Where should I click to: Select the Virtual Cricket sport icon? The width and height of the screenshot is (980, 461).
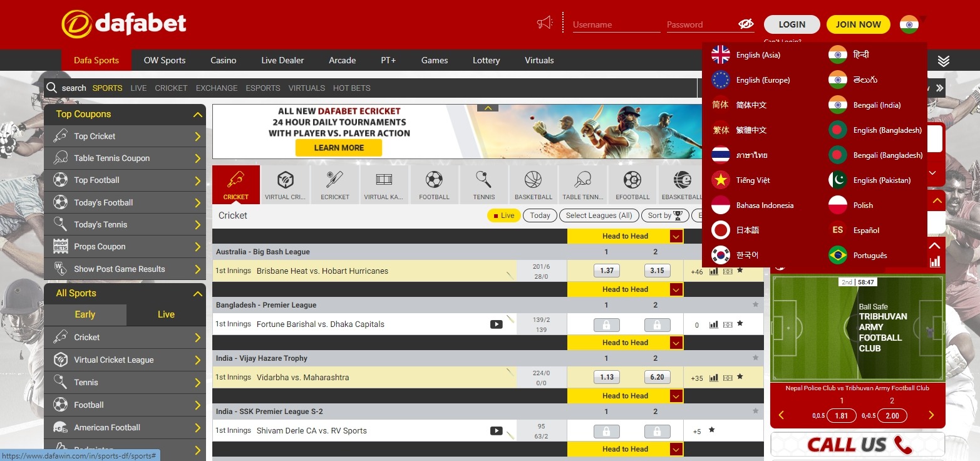point(286,184)
